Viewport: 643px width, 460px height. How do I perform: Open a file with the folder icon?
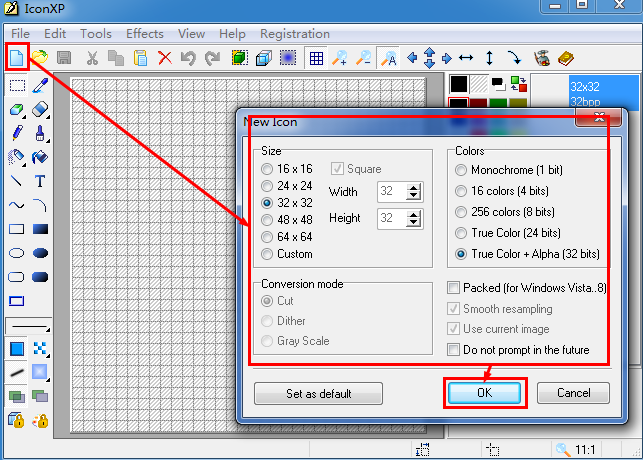tap(40, 58)
